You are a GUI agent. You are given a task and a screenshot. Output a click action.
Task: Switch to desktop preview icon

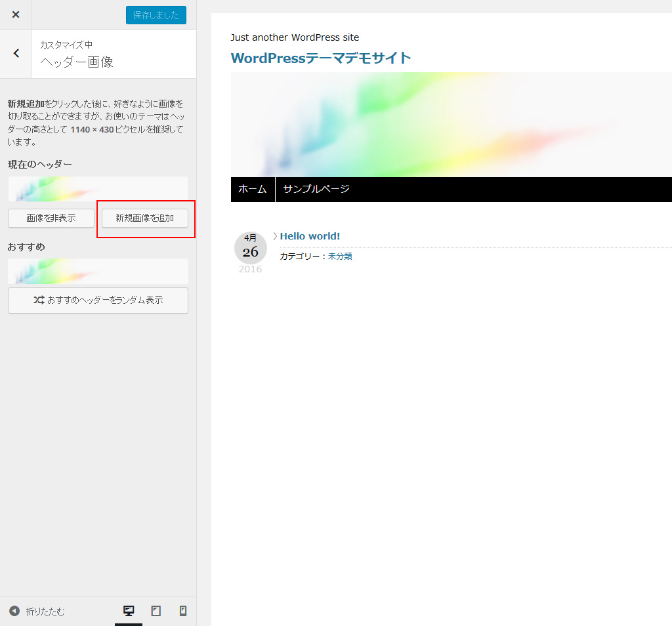pyautogui.click(x=129, y=611)
